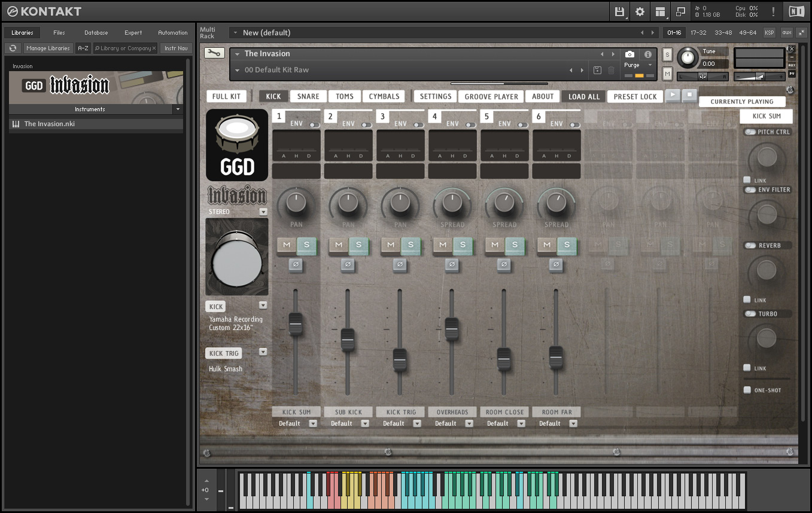Toggle the REVERB switch
Screen dimensions: 812x513
(x=750, y=245)
